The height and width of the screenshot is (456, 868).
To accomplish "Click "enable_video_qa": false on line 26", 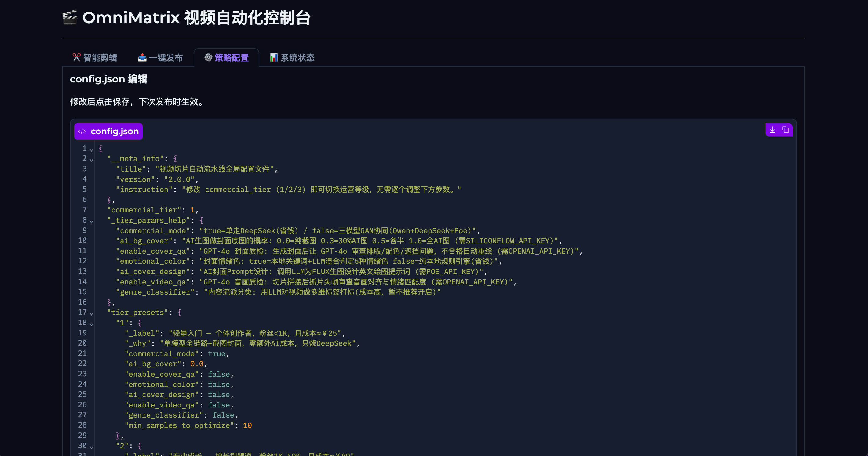I will 179,405.
